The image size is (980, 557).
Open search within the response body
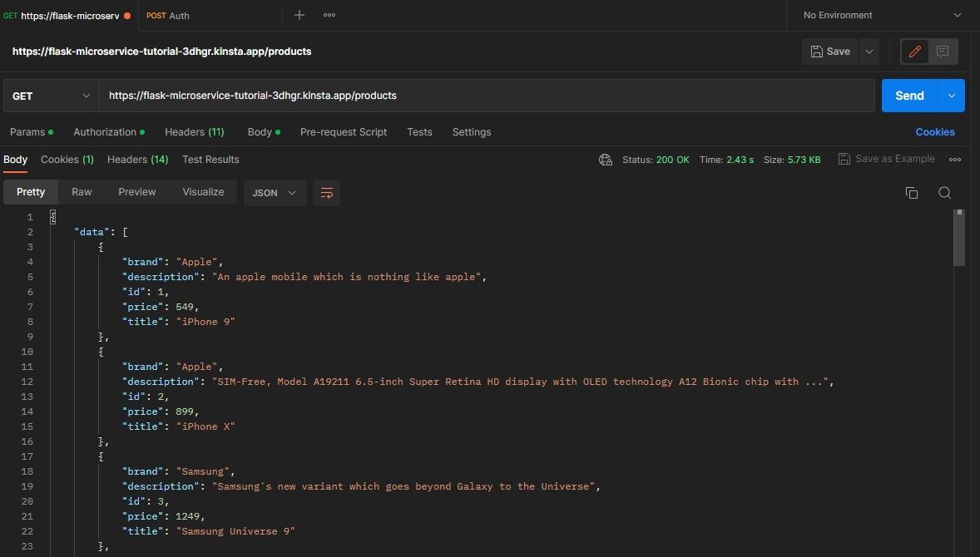945,192
